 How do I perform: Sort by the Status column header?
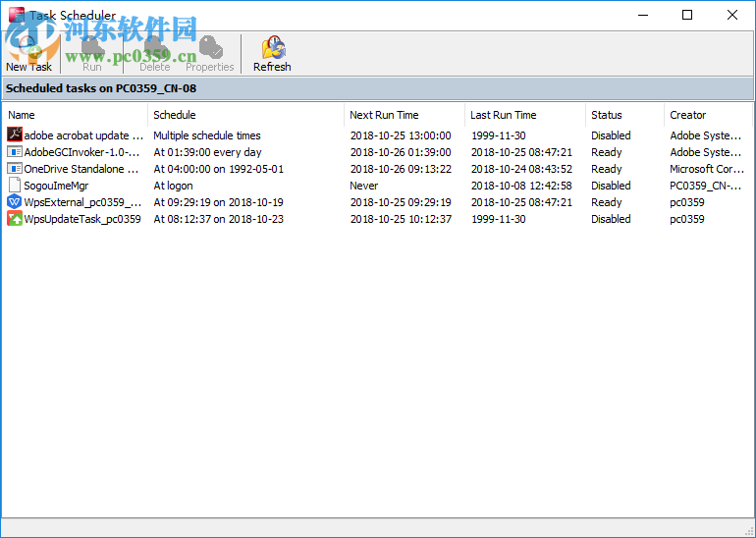(x=624, y=115)
